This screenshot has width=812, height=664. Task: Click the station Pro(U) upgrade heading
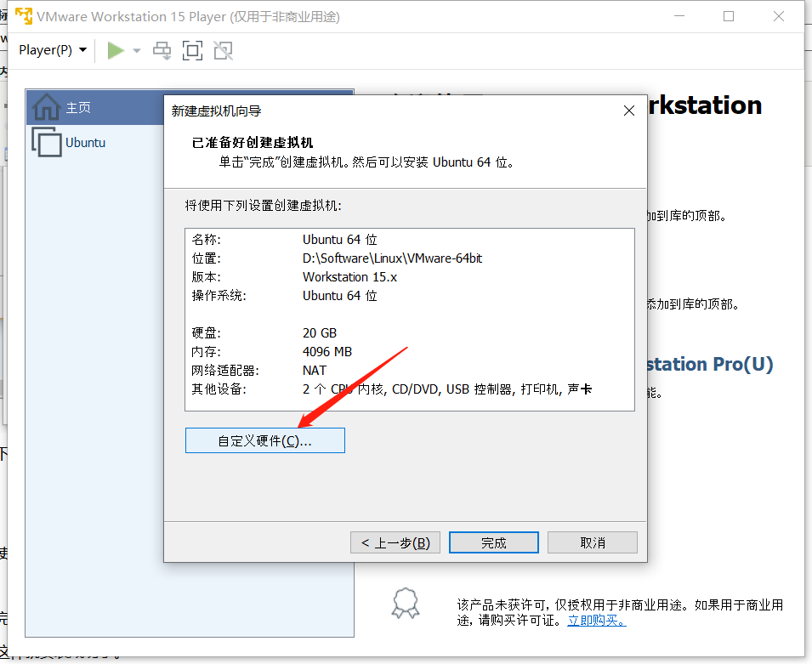pos(710,364)
